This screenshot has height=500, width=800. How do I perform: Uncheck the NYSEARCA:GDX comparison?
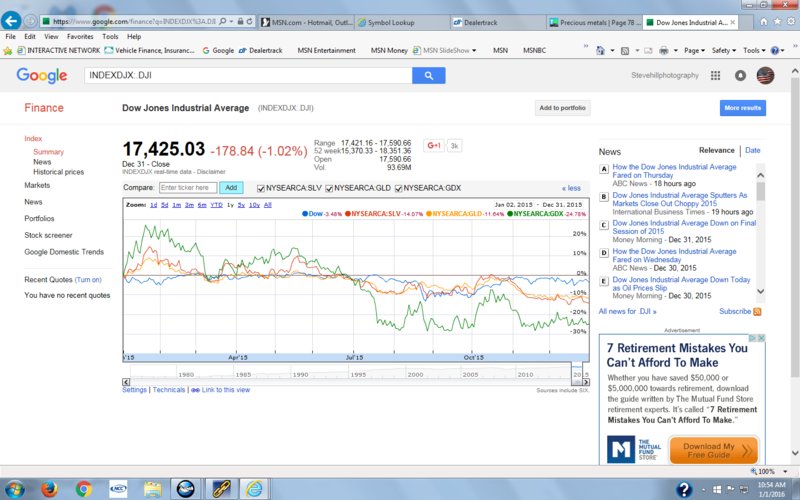pyautogui.click(x=398, y=188)
